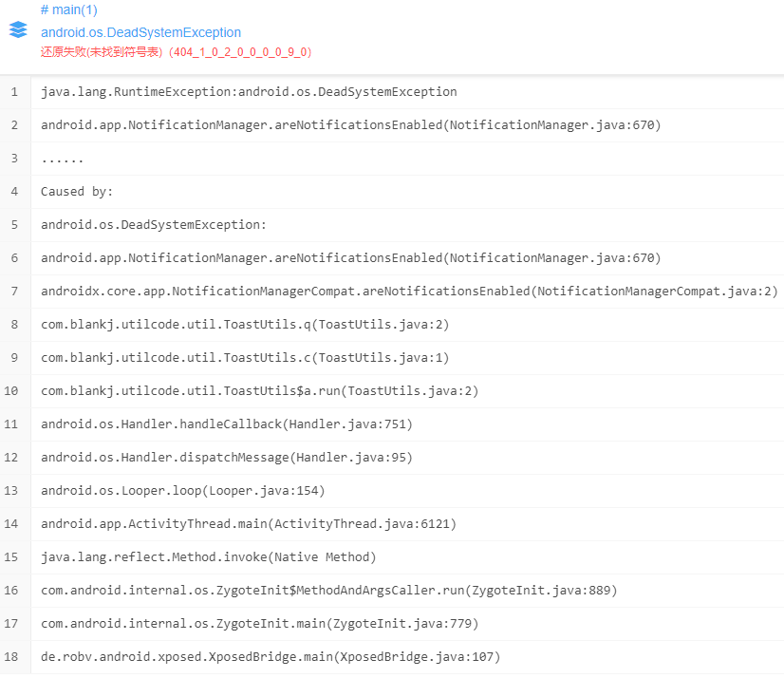The width and height of the screenshot is (784, 678).
Task: Select the android.os.DeadSystemException title link
Action: click(140, 32)
